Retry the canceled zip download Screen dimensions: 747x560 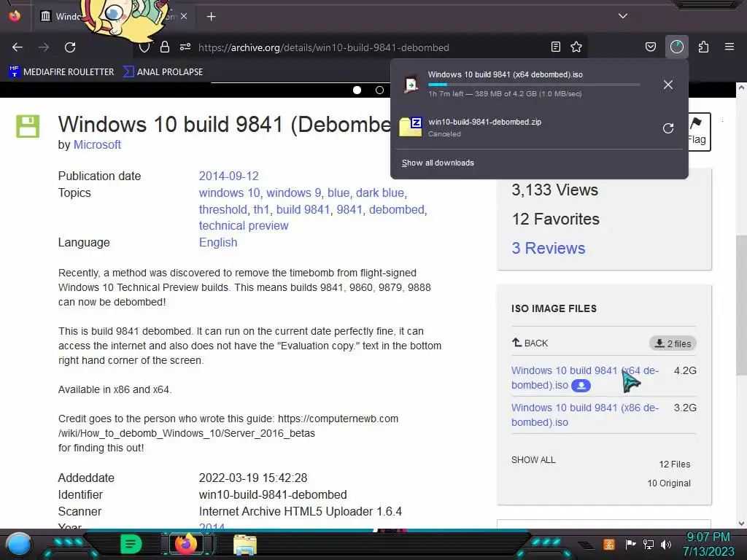tap(668, 128)
